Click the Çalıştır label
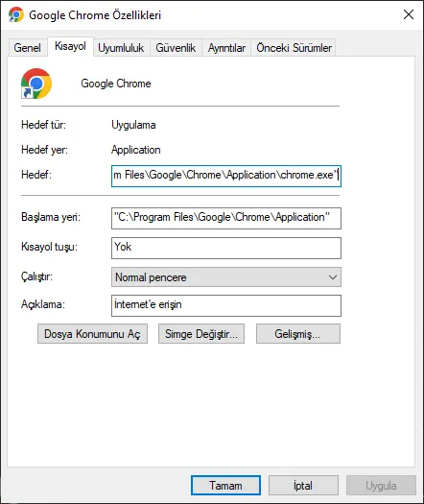 (x=37, y=276)
